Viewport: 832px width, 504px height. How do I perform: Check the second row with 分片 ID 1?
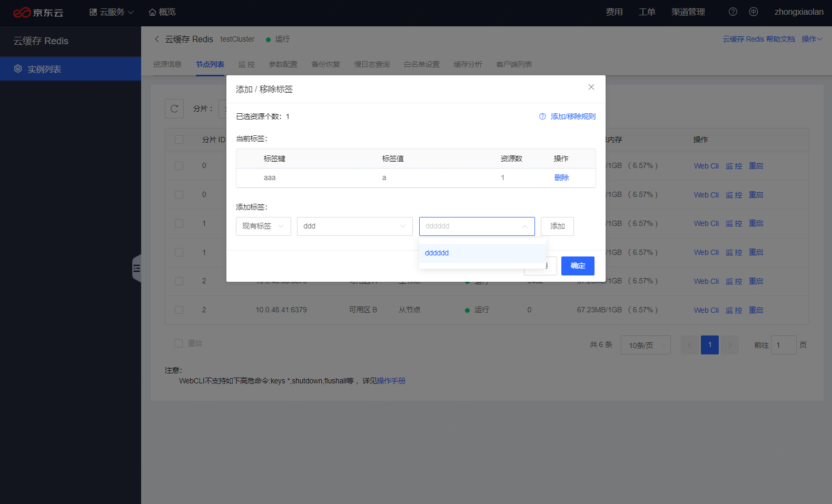point(179,252)
